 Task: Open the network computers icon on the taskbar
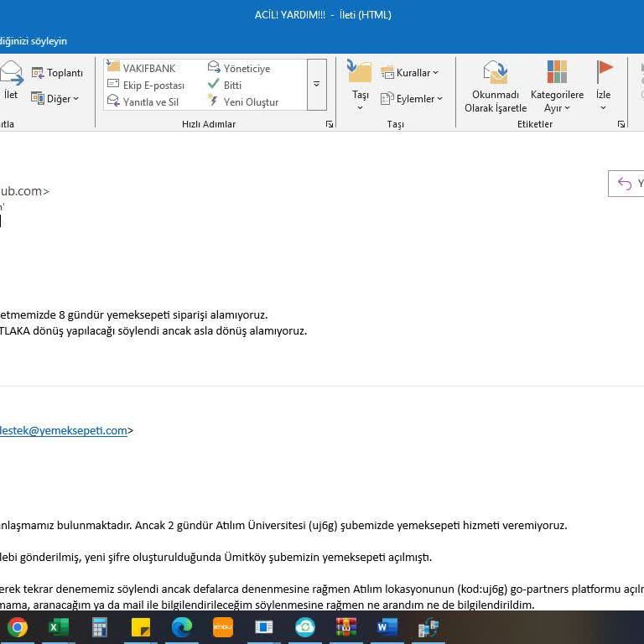pos(428,628)
